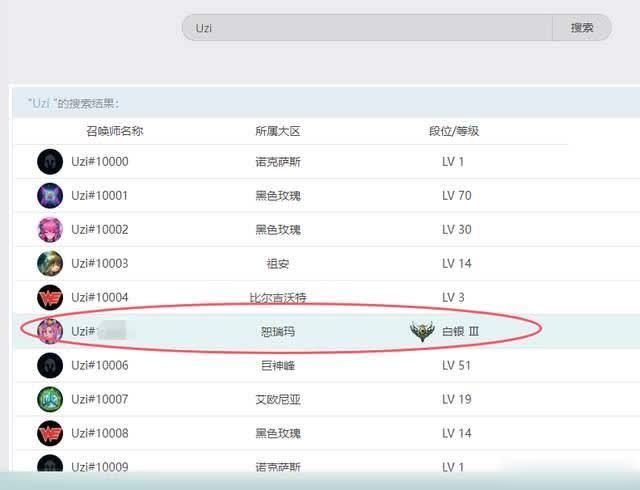Click the 艾欧尼亚 region in Uzi#10007 row
The image size is (640, 490).
(x=277, y=400)
